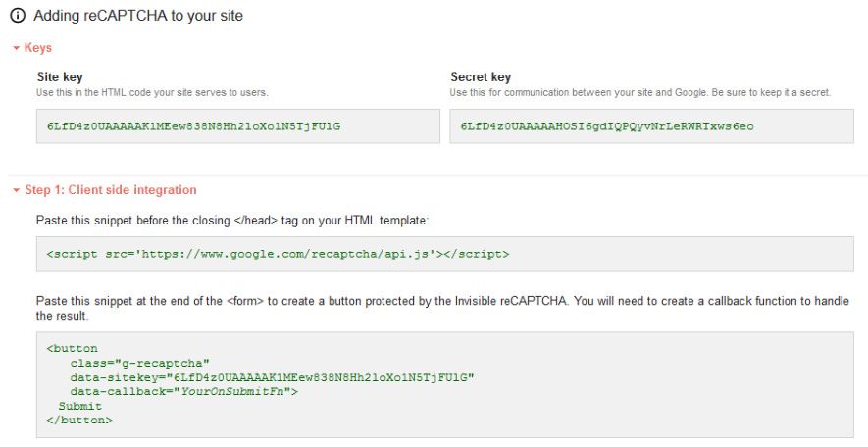Click the Secret key value field
The width and height of the screenshot is (868, 447).
[x=650, y=126]
